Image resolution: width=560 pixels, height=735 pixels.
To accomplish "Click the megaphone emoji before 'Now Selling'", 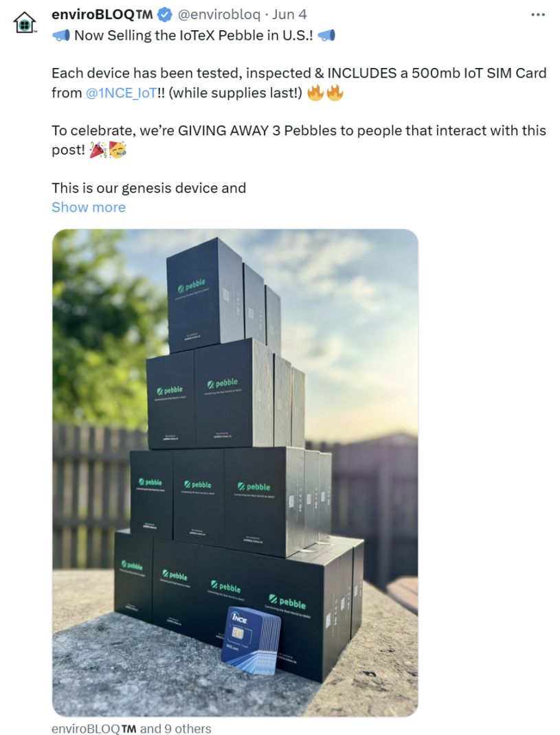I will (61, 35).
